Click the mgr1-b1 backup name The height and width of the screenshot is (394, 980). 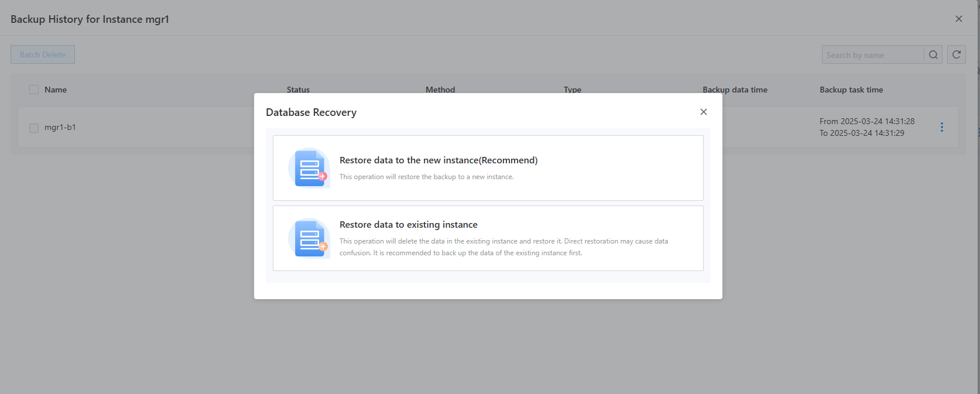(x=60, y=127)
